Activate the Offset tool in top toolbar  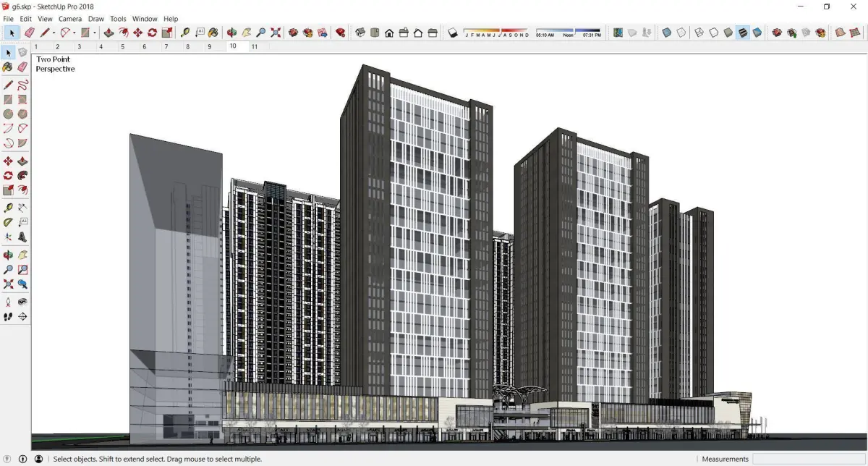click(123, 33)
